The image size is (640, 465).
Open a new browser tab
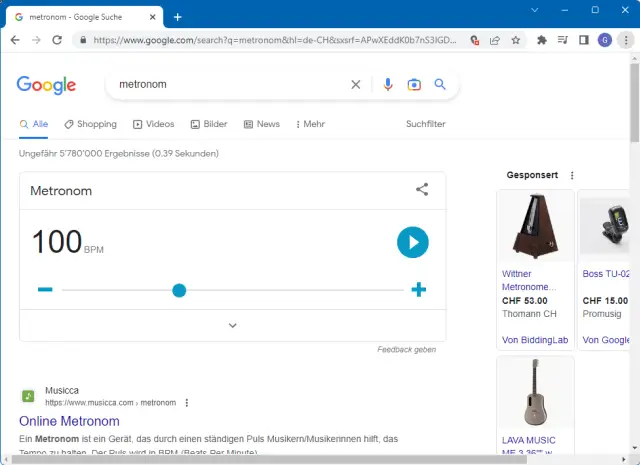click(x=178, y=17)
